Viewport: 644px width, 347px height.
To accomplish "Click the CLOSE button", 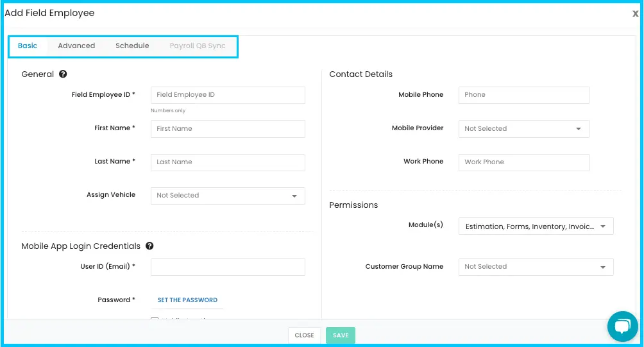I will 304,335.
